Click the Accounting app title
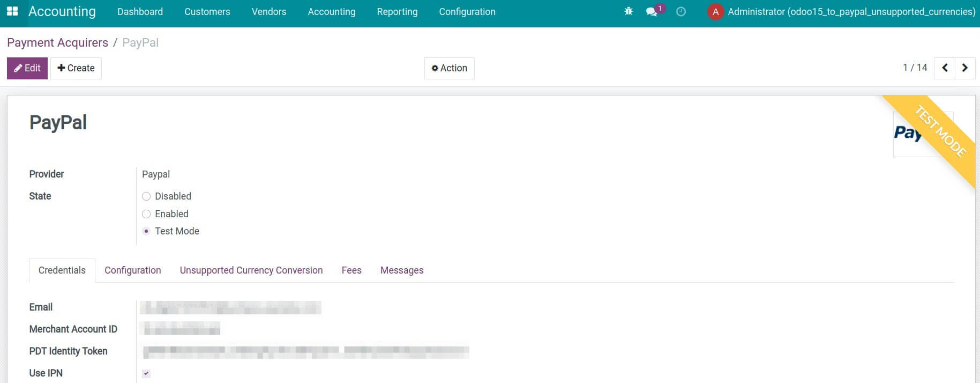 pos(62,11)
